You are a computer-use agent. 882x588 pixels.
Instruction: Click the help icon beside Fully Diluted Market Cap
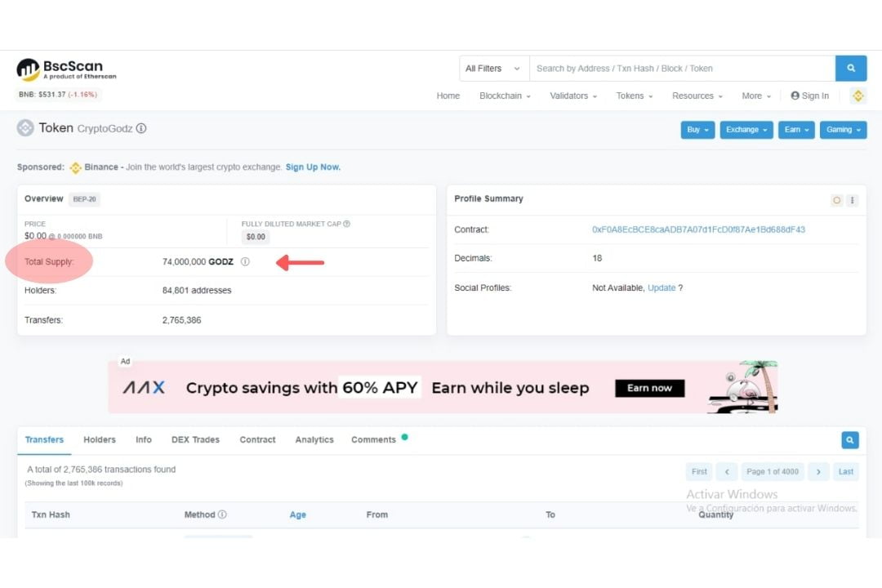pyautogui.click(x=346, y=224)
